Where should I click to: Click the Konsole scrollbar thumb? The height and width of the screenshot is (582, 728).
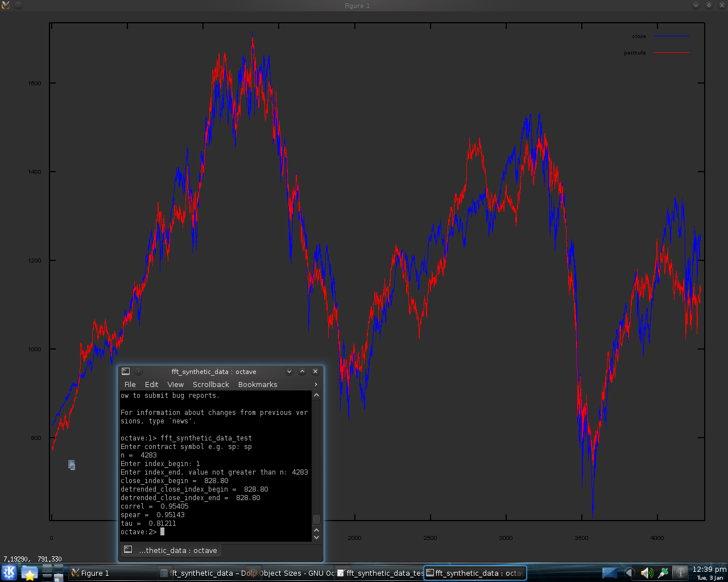pyautogui.click(x=316, y=519)
